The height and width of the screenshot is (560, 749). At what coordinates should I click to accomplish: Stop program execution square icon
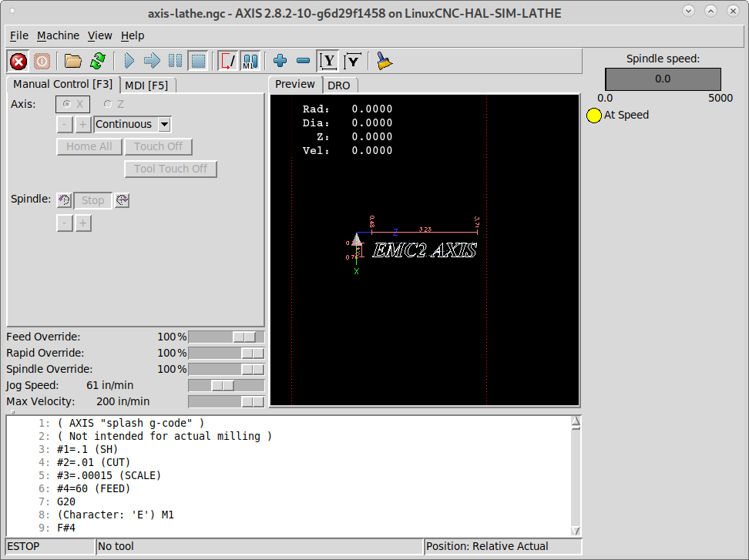pyautogui.click(x=198, y=61)
